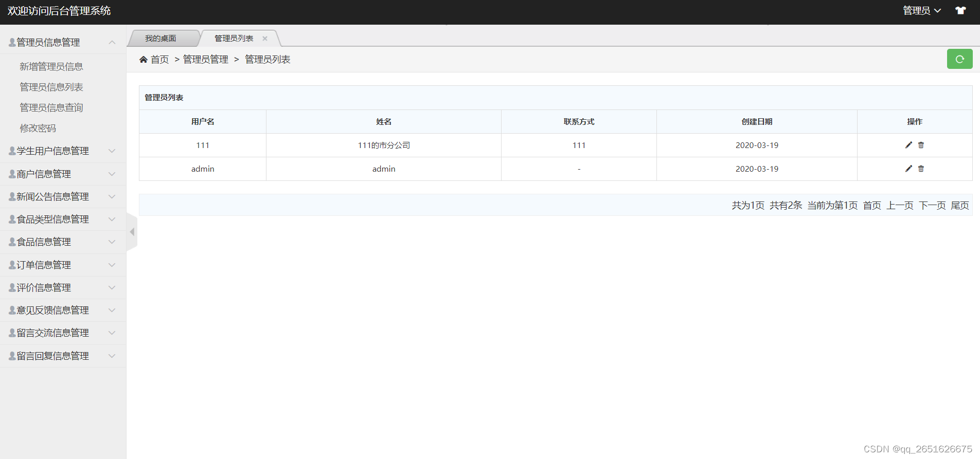Image resolution: width=980 pixels, height=459 pixels.
Task: Expand 意见反馈信息管理 chevron
Action: click(x=112, y=310)
